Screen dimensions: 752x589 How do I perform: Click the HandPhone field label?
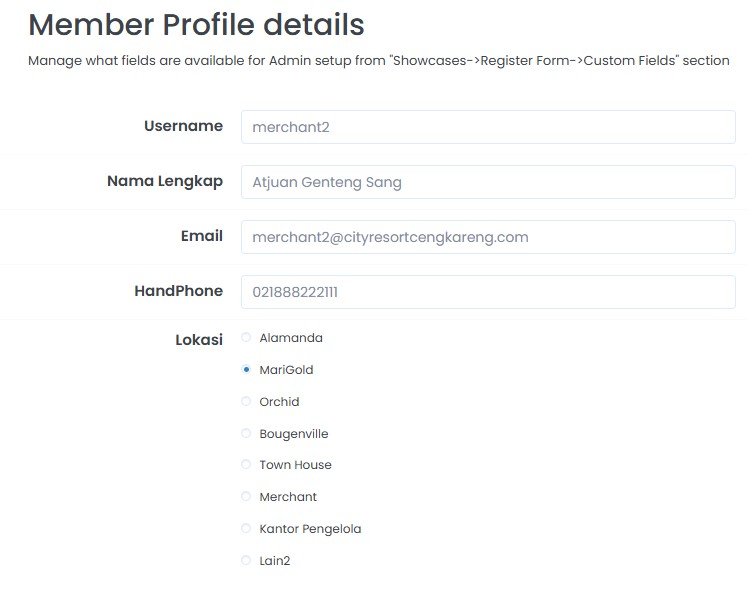tap(179, 291)
